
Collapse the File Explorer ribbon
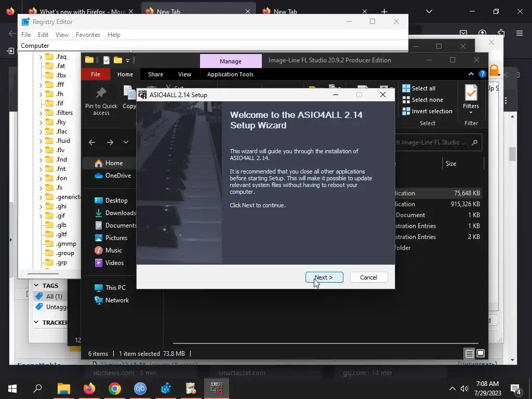(471, 74)
